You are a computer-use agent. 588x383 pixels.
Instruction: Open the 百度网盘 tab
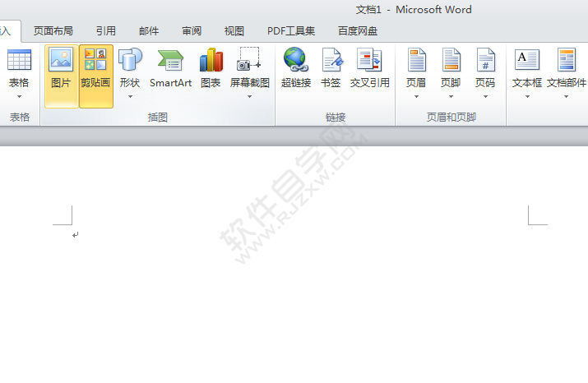(358, 30)
